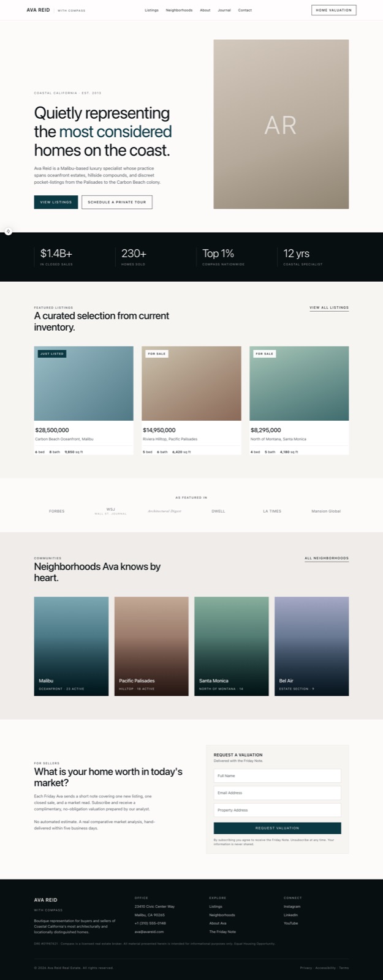Image resolution: width=383 pixels, height=980 pixels.
Task: Click the North of Montana, Santa Monica address
Action: click(x=278, y=439)
